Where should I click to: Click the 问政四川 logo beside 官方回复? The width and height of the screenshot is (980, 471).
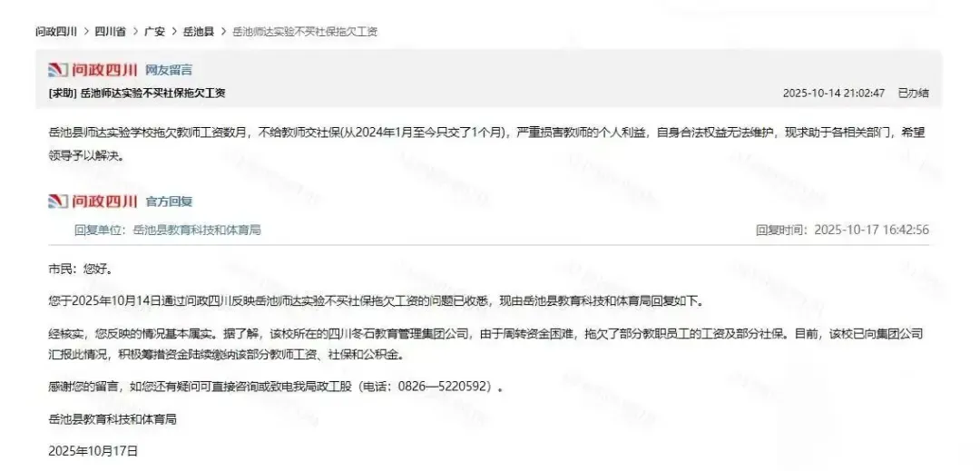pos(93,201)
